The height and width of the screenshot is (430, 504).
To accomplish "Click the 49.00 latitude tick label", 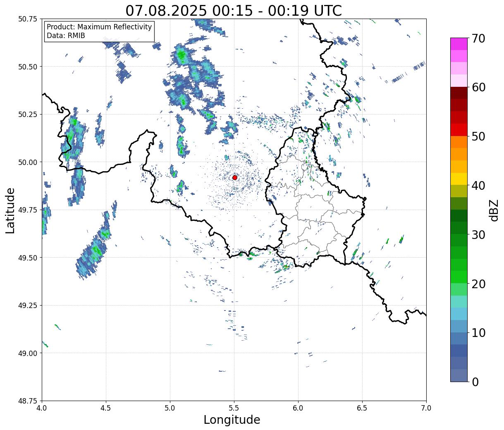I will [28, 353].
